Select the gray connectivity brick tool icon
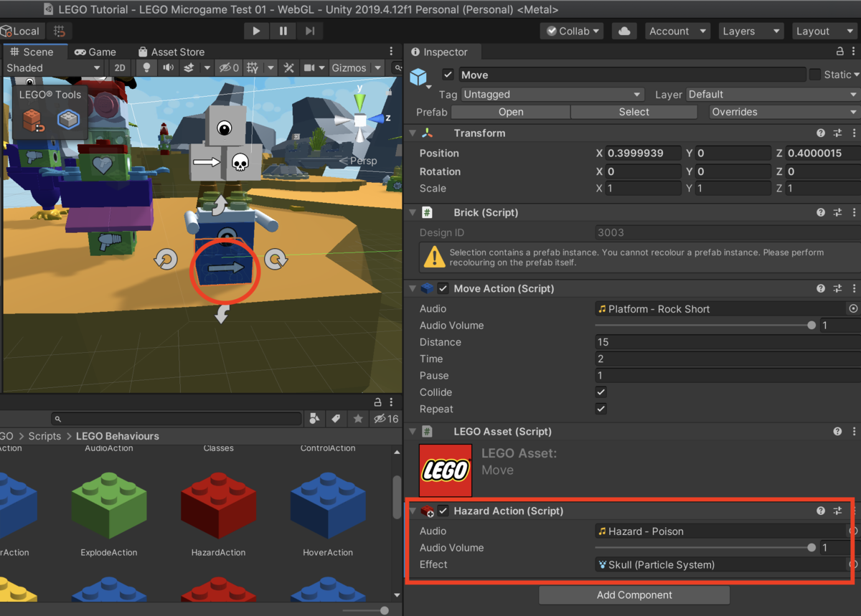This screenshot has height=616, width=861. 69,120
